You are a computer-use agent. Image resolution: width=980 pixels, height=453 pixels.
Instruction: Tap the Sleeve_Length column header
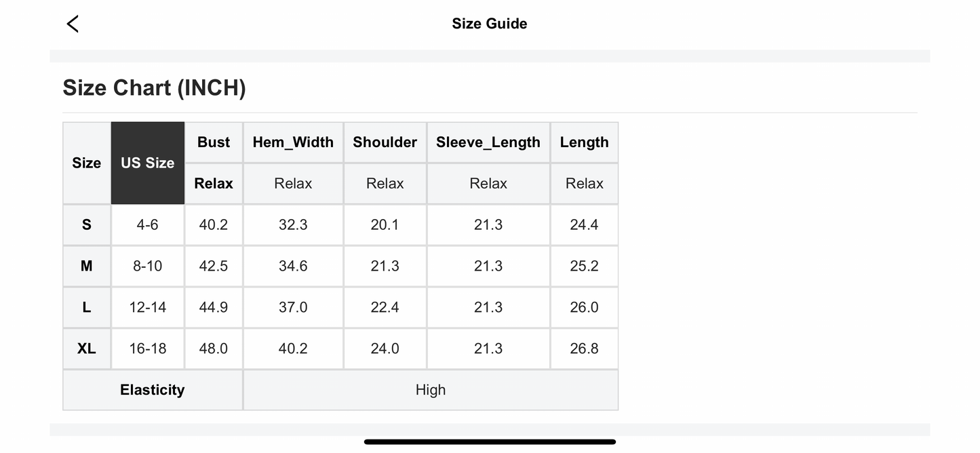coord(488,142)
